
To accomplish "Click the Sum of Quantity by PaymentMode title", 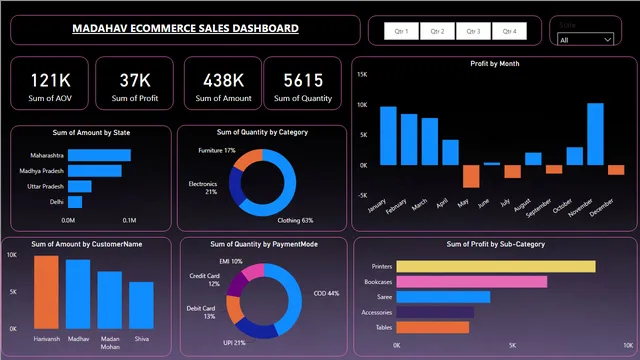I will pyautogui.click(x=264, y=244).
